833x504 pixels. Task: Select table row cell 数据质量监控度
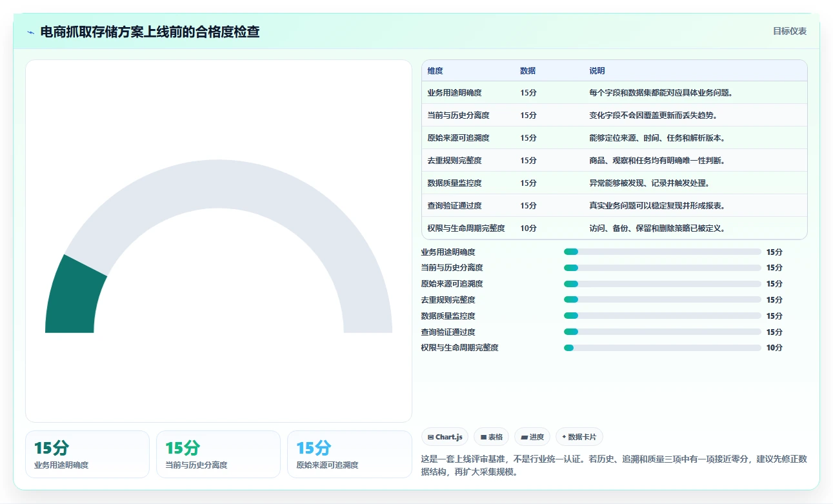pos(454,183)
